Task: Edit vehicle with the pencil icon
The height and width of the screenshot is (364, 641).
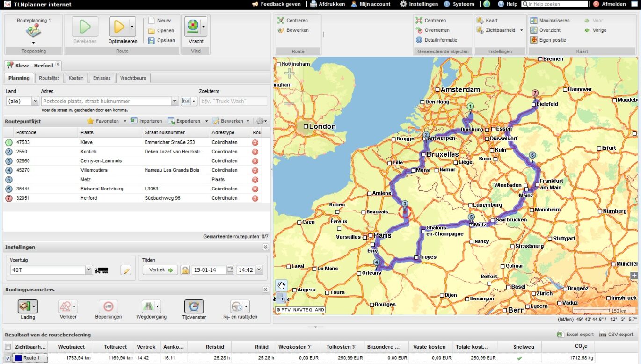Action: pos(125,270)
